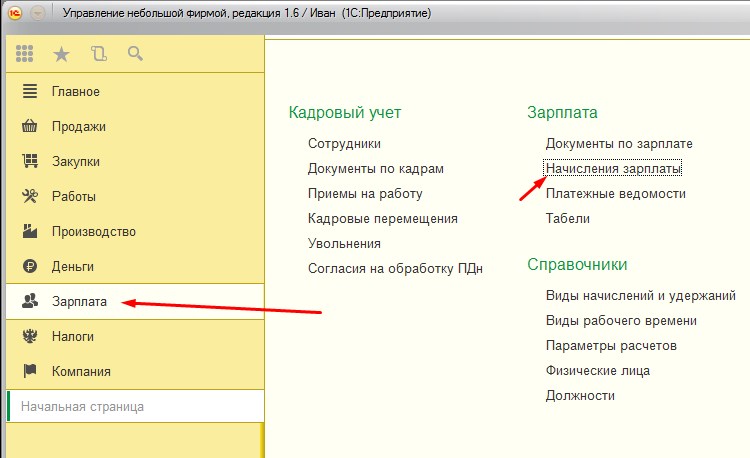Click the Кадровый учет heading
Viewport: 750px width, 458px height.
coord(345,113)
